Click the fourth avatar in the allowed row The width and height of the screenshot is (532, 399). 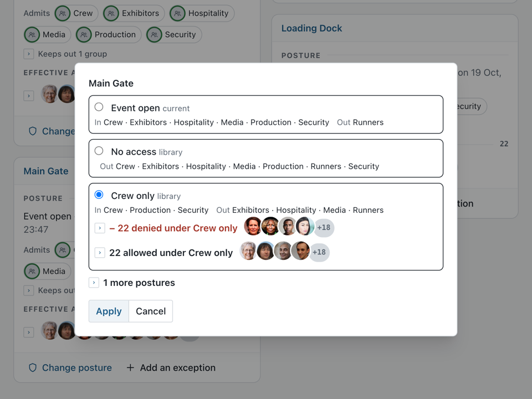[300, 251]
